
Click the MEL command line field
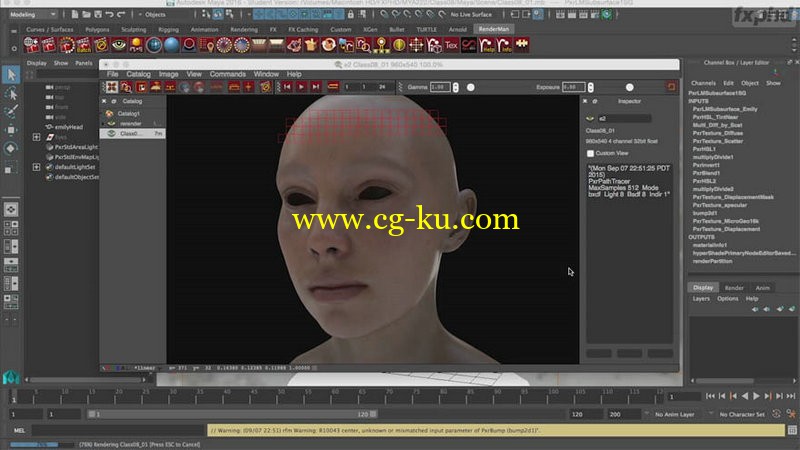119,431
